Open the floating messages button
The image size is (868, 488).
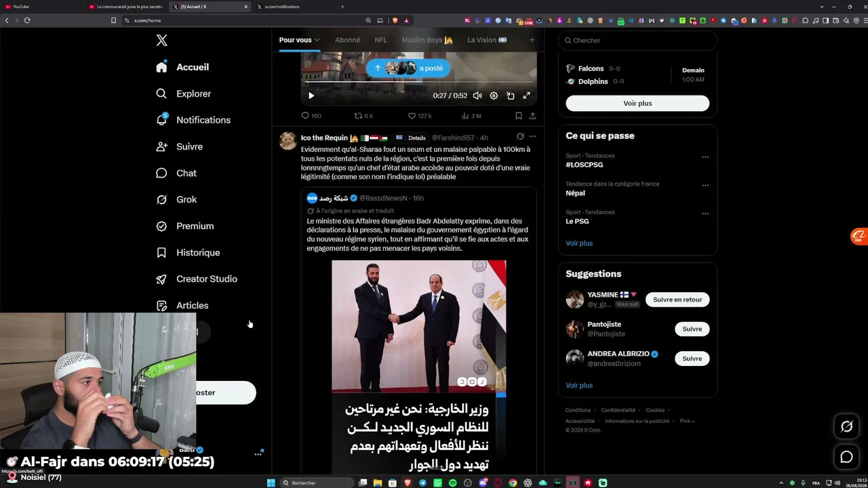pyautogui.click(x=846, y=457)
